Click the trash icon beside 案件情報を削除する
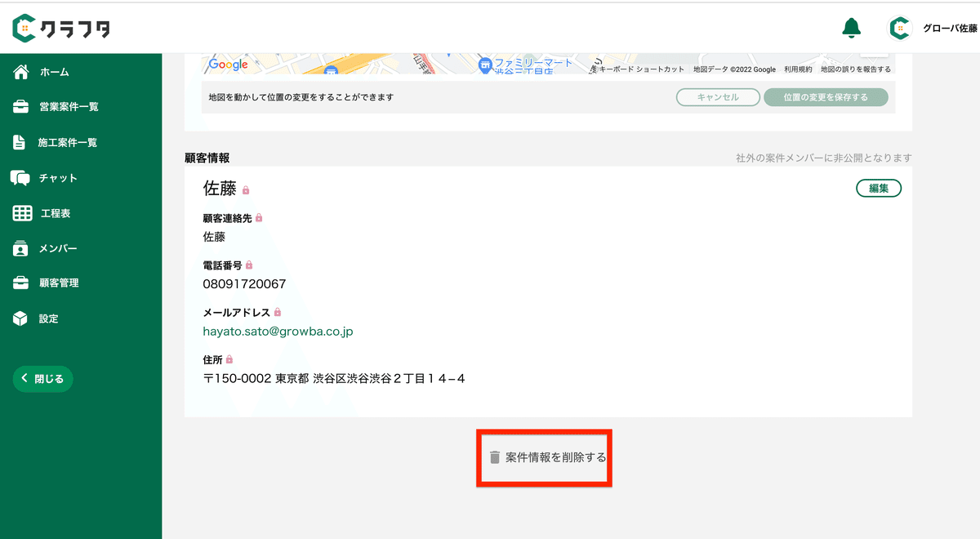Viewport: 980px width, 539px height. point(494,457)
